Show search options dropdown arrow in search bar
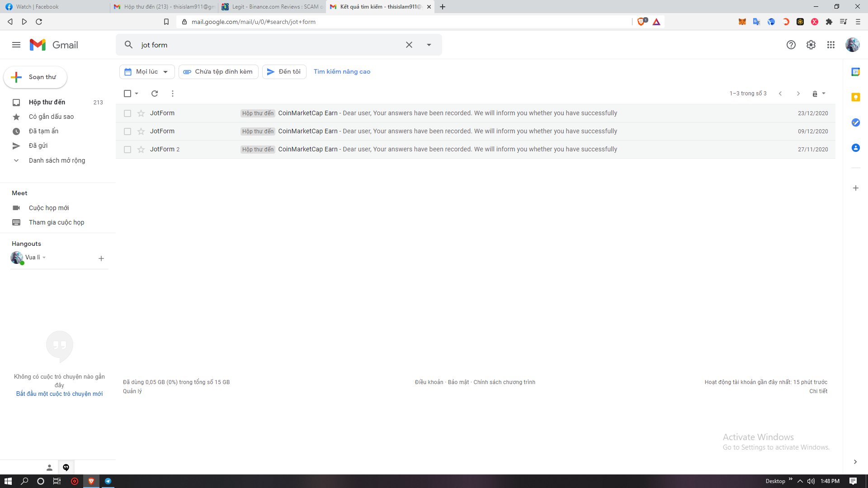This screenshot has height=488, width=868. [429, 45]
